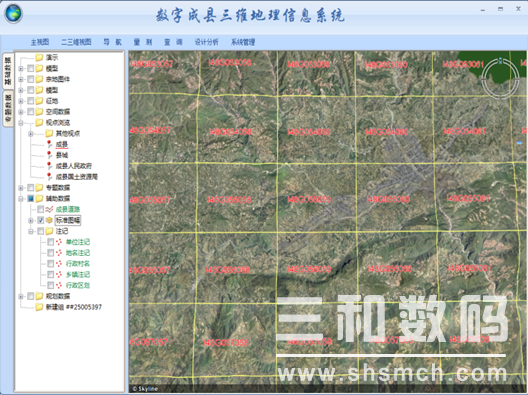Click the 成县 viewpoint pushpin icon
Screen dimensions: 528x395
click(49, 144)
